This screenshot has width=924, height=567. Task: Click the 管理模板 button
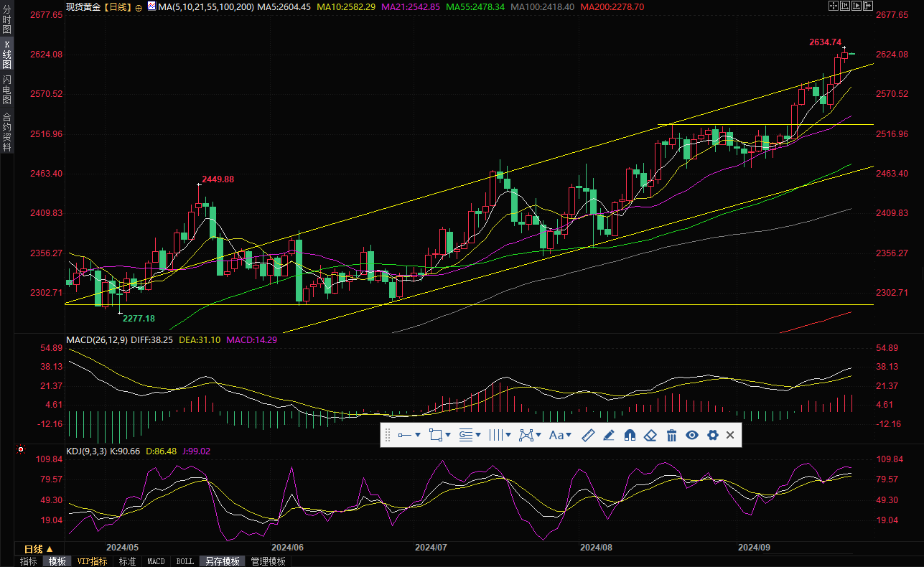[x=268, y=561]
